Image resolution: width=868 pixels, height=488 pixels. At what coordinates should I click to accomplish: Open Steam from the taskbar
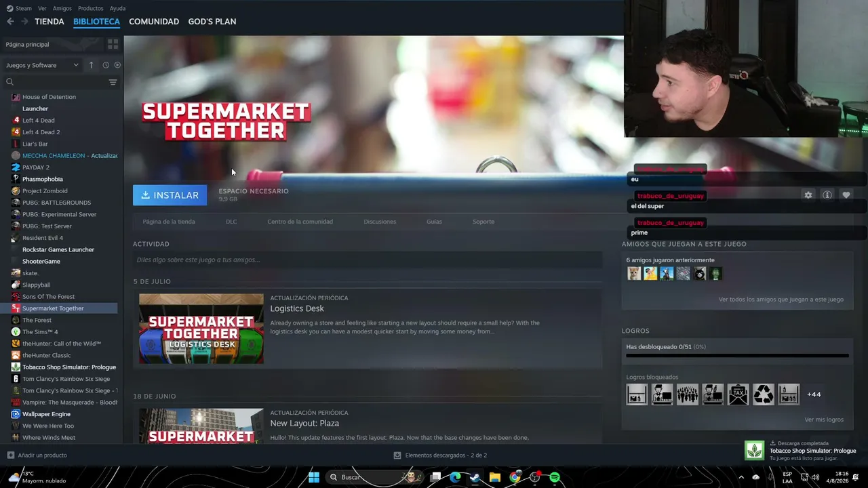(475, 477)
